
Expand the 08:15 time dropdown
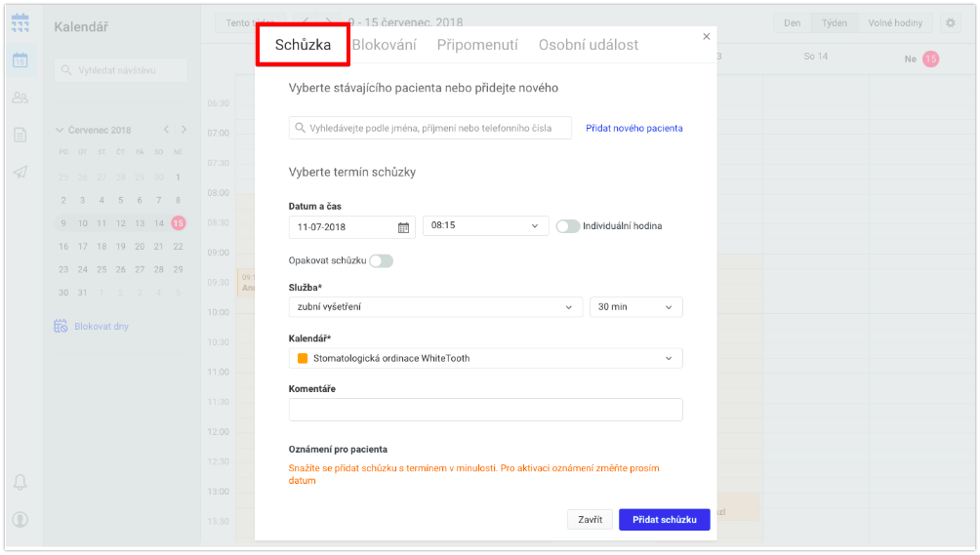(486, 225)
